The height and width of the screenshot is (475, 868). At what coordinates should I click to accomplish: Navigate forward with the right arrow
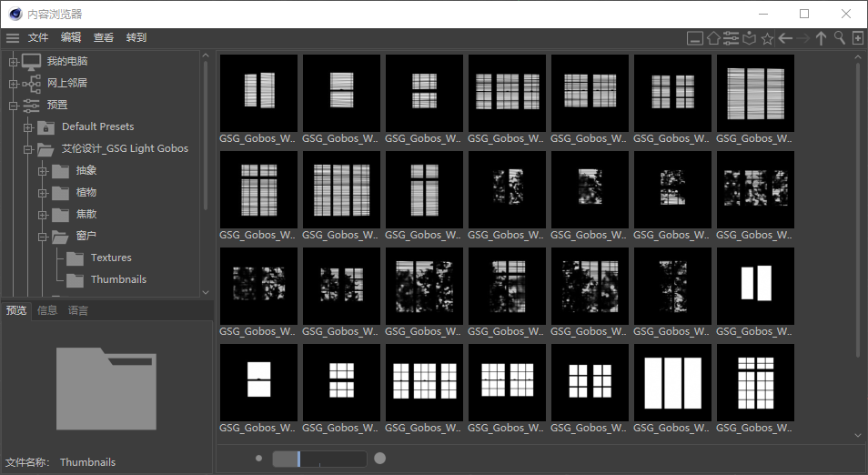(x=803, y=38)
